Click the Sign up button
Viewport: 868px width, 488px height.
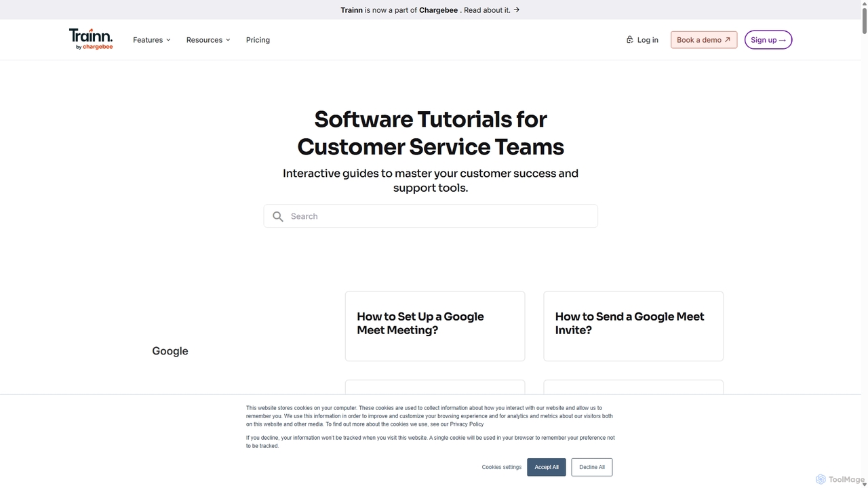click(x=768, y=40)
